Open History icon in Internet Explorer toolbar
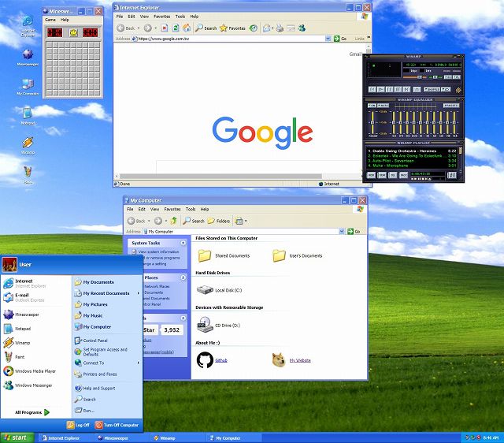Screen dimensions: 504x443 point(254,28)
